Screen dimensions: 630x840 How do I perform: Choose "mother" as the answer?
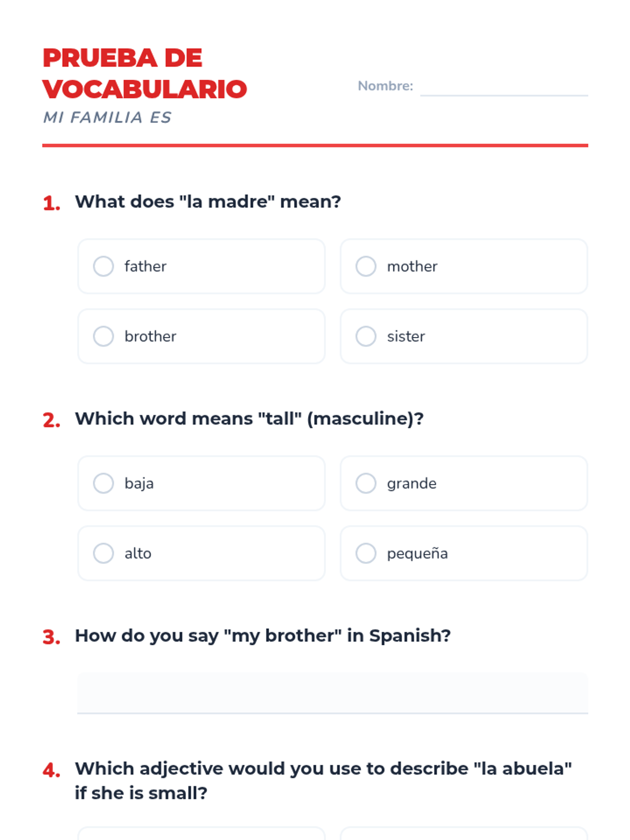pyautogui.click(x=366, y=266)
